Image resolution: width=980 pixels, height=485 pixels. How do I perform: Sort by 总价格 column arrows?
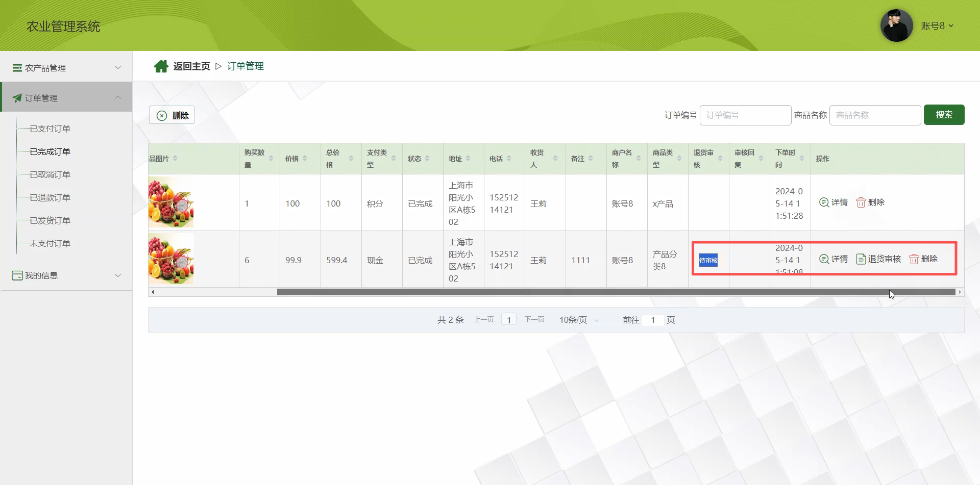click(351, 159)
